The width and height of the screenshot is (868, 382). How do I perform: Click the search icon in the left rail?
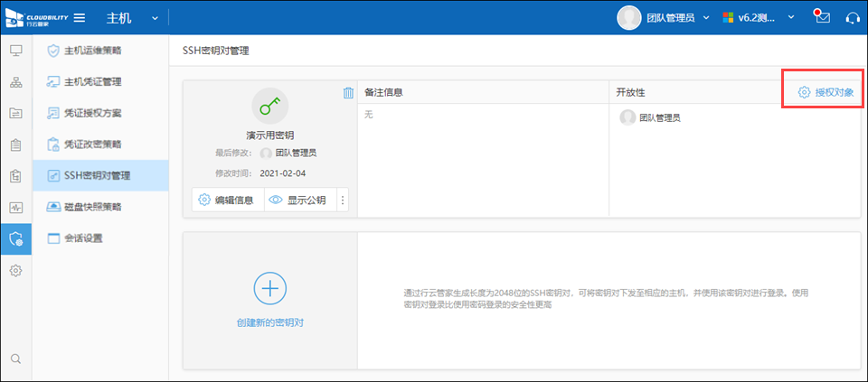[x=15, y=359]
